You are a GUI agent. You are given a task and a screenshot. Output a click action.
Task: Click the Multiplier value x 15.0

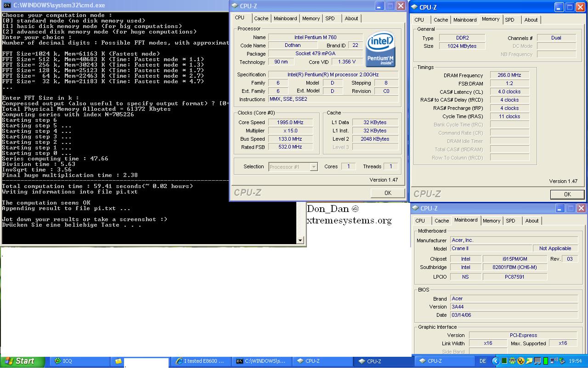[290, 131]
